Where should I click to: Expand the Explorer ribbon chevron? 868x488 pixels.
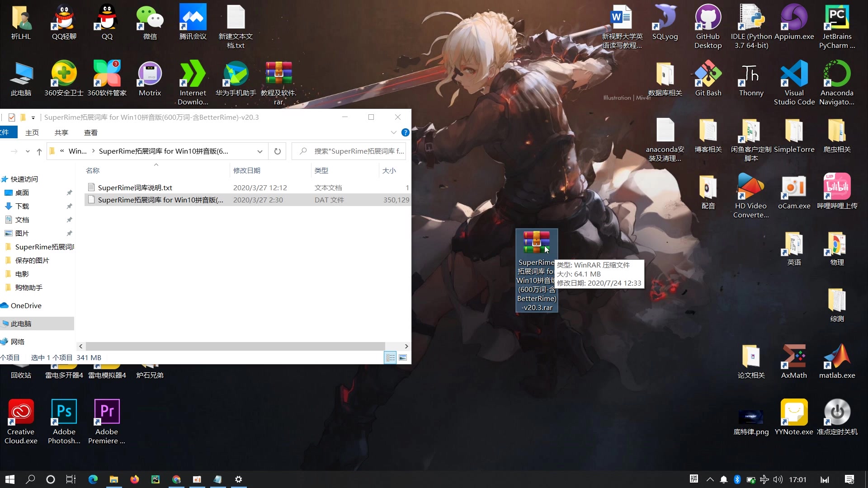point(393,132)
